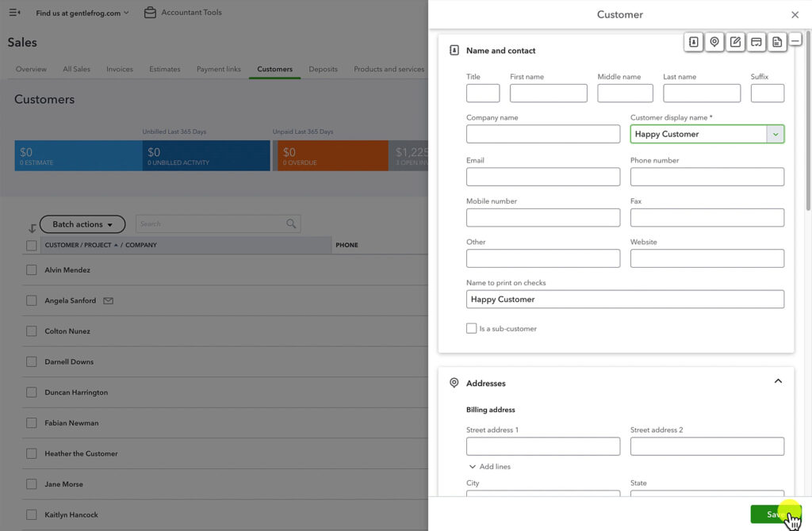
Task: Open the Customer display name dropdown arrow
Action: 775,133
